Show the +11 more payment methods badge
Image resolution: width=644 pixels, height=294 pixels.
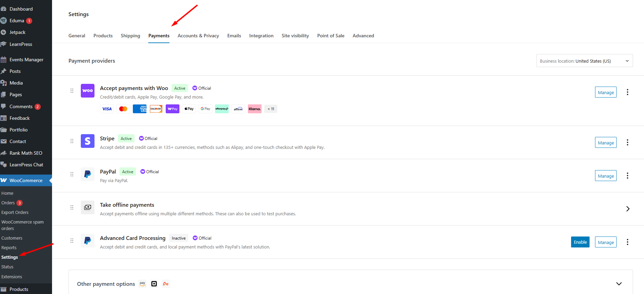point(271,109)
